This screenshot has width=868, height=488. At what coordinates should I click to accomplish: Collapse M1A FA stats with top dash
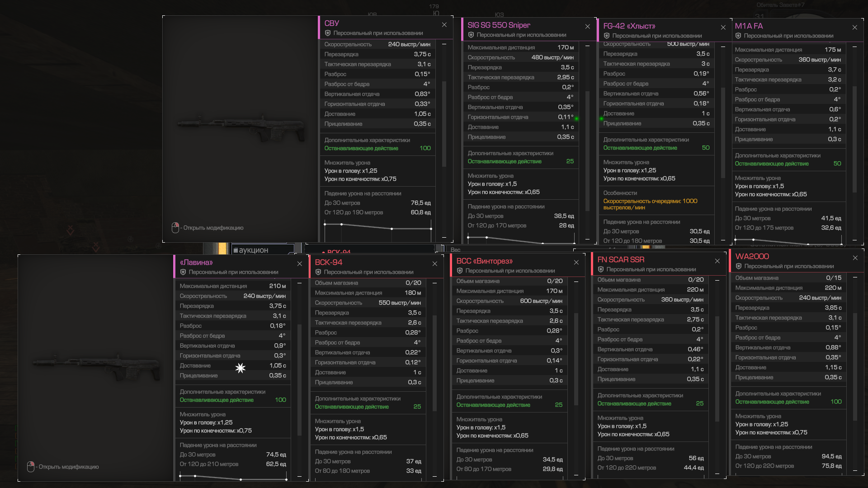tap(855, 47)
